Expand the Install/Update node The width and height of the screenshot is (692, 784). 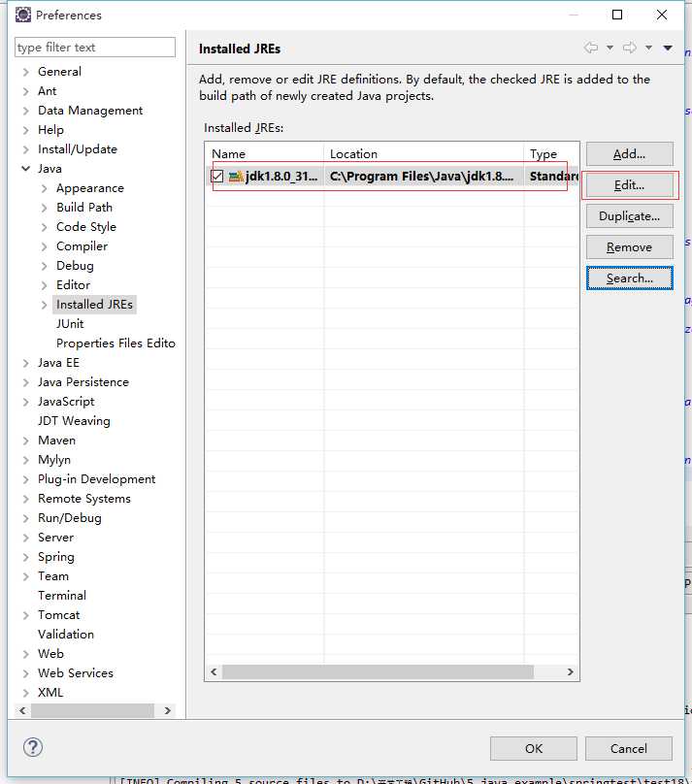tap(26, 149)
